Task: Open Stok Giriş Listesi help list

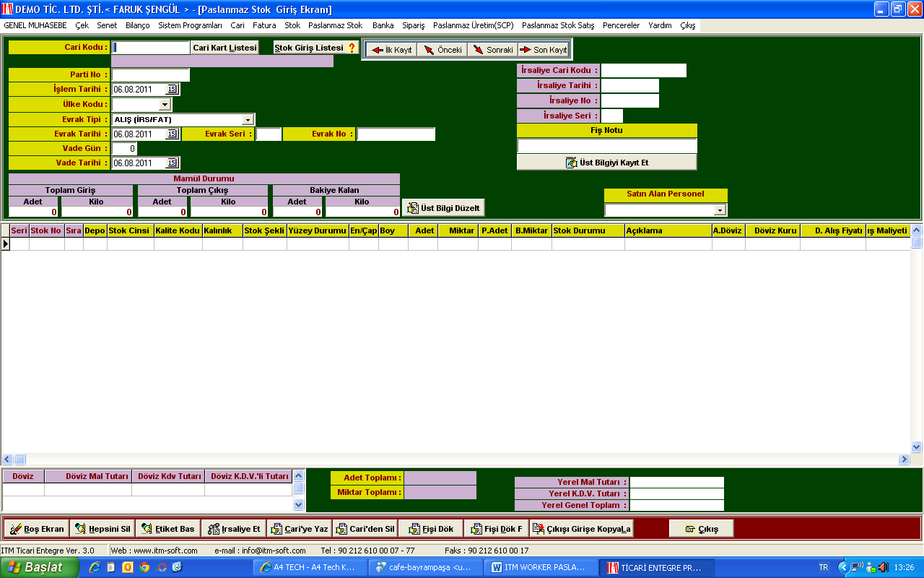Action: pos(316,48)
